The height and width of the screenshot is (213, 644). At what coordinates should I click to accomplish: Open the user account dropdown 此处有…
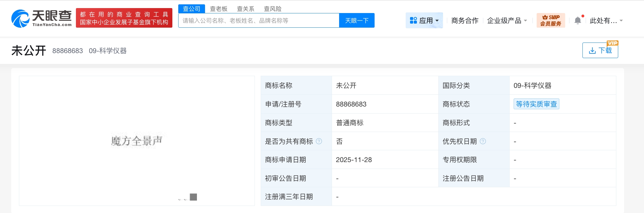tap(606, 20)
